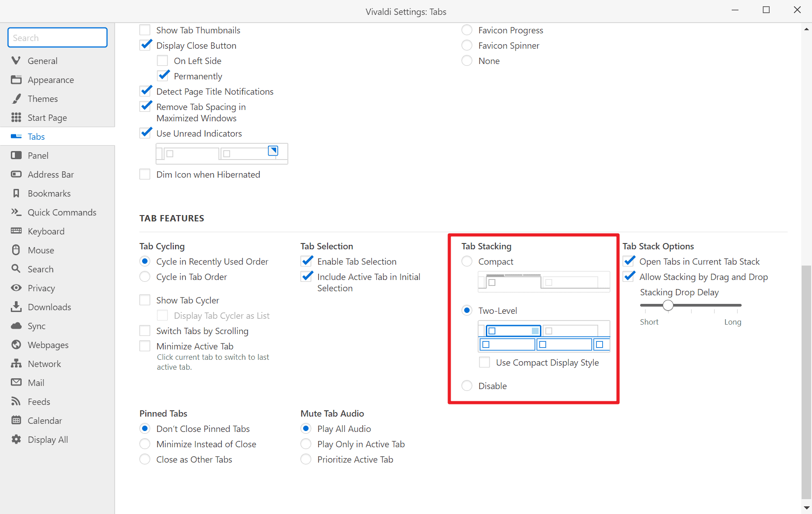Screen dimensions: 812x514
Task: Click the Downloads arrow icon
Action: (16, 307)
